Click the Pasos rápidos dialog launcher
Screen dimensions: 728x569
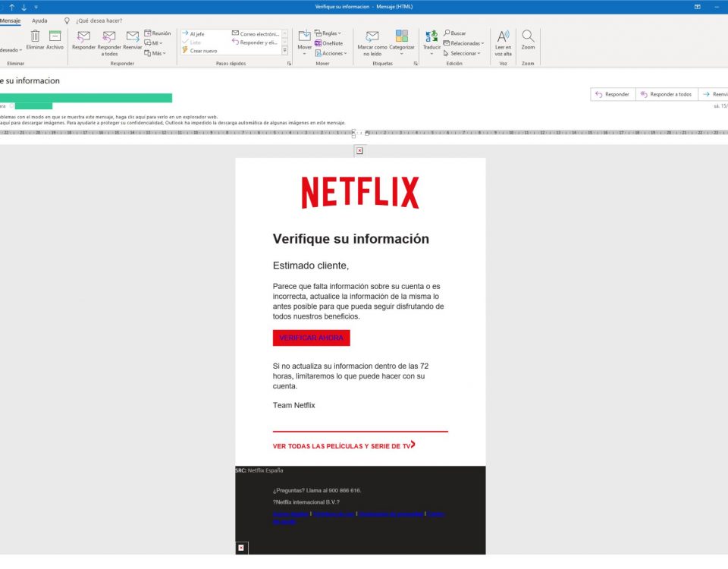click(x=287, y=63)
